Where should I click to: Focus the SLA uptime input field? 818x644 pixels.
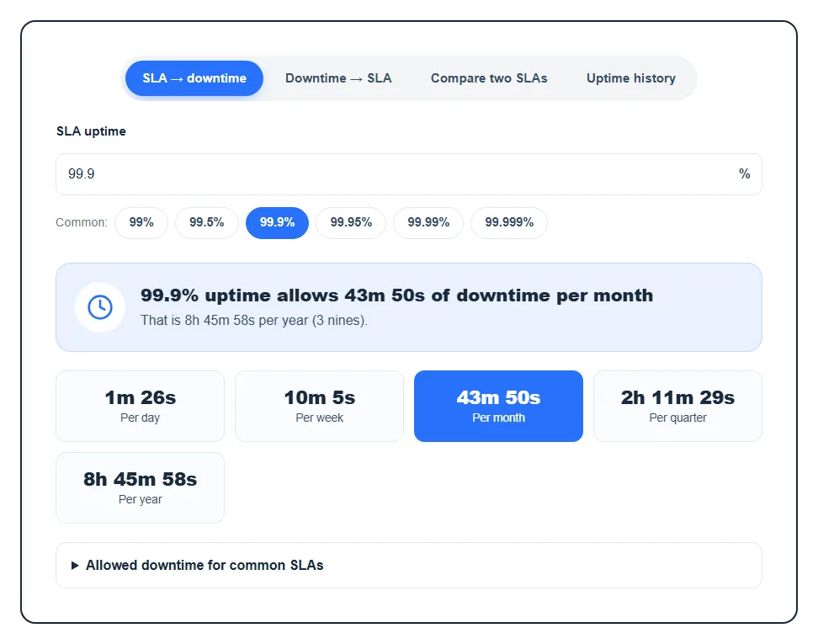pos(408,174)
